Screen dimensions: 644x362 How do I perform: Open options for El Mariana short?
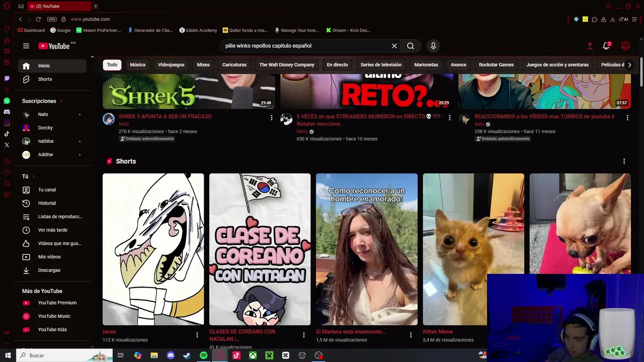[411, 335]
